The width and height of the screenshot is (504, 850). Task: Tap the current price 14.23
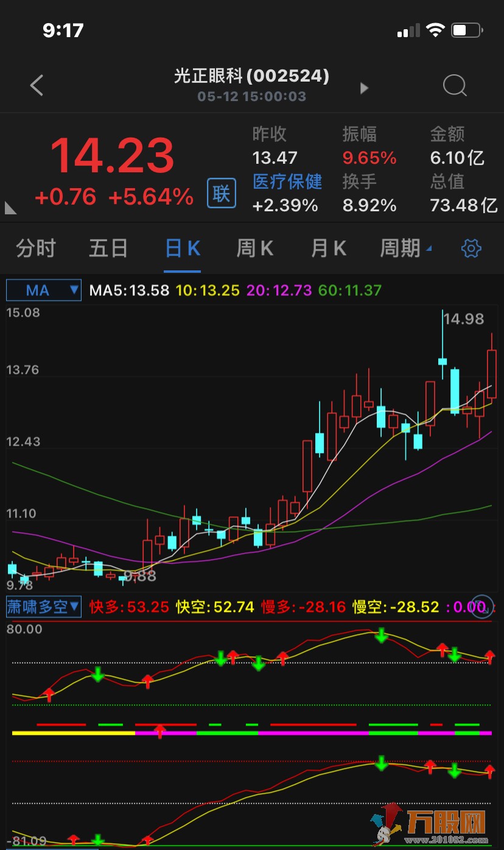pos(112,156)
